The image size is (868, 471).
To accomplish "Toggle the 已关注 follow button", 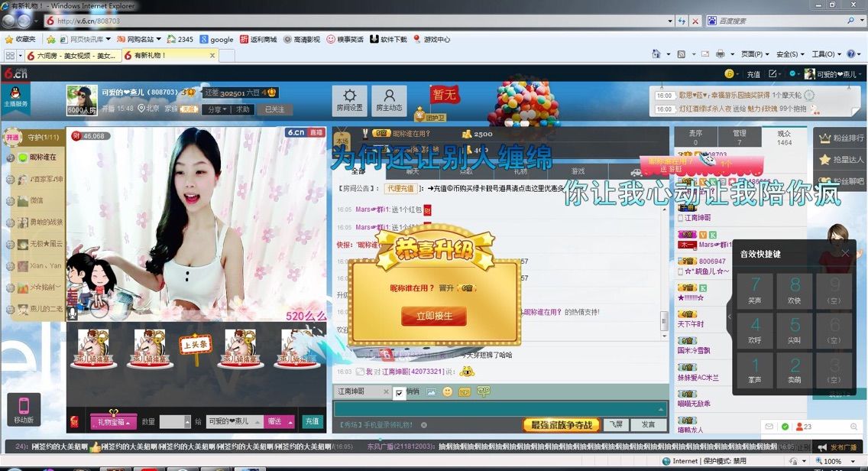I will point(274,109).
